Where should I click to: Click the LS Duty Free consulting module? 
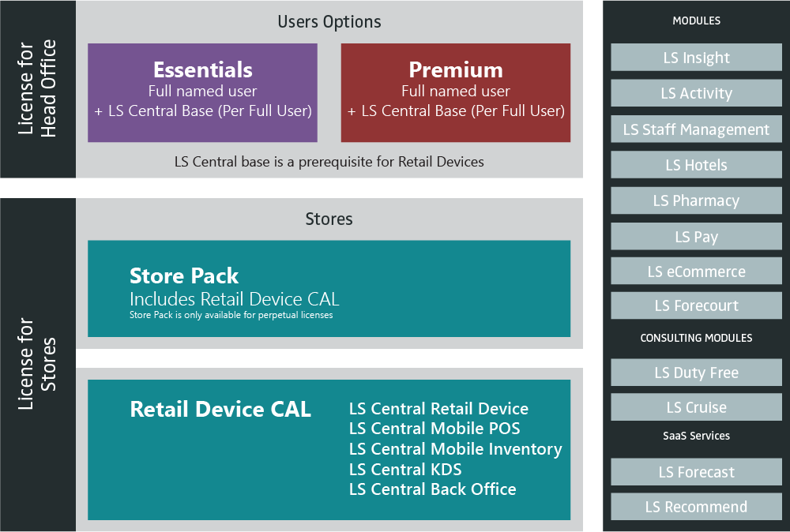696,373
